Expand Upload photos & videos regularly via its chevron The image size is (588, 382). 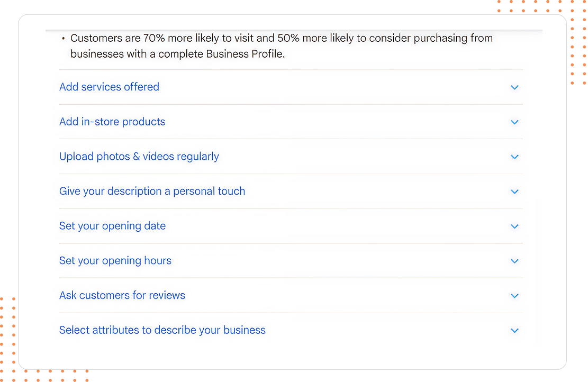(x=514, y=157)
